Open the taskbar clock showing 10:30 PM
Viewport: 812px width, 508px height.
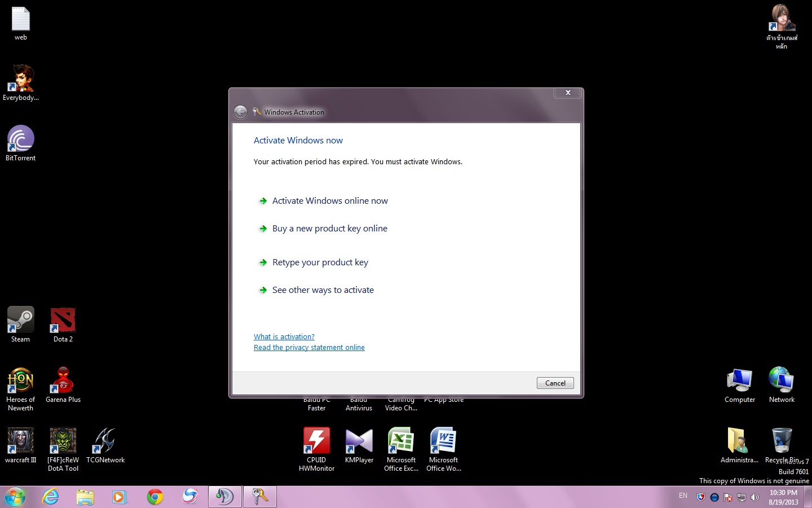(783, 497)
